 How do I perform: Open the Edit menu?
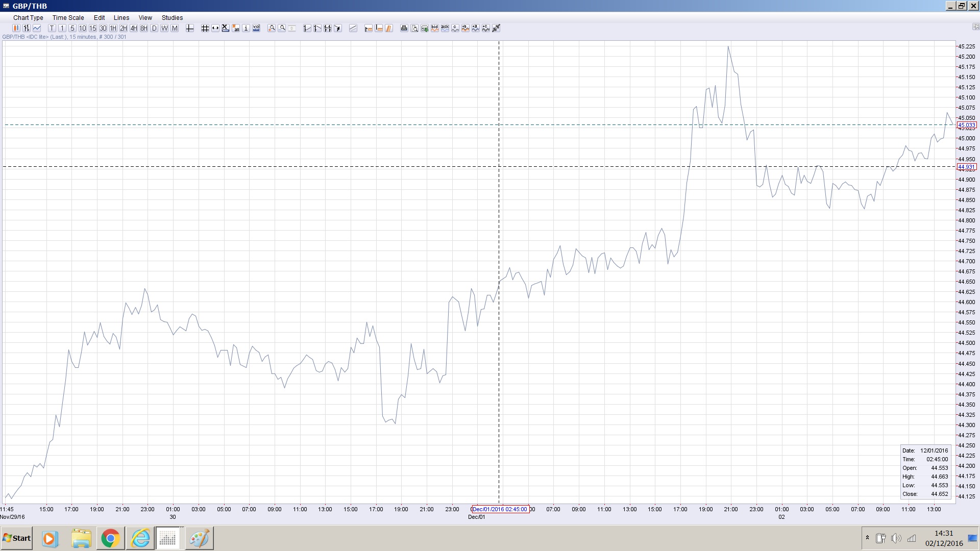(x=99, y=17)
